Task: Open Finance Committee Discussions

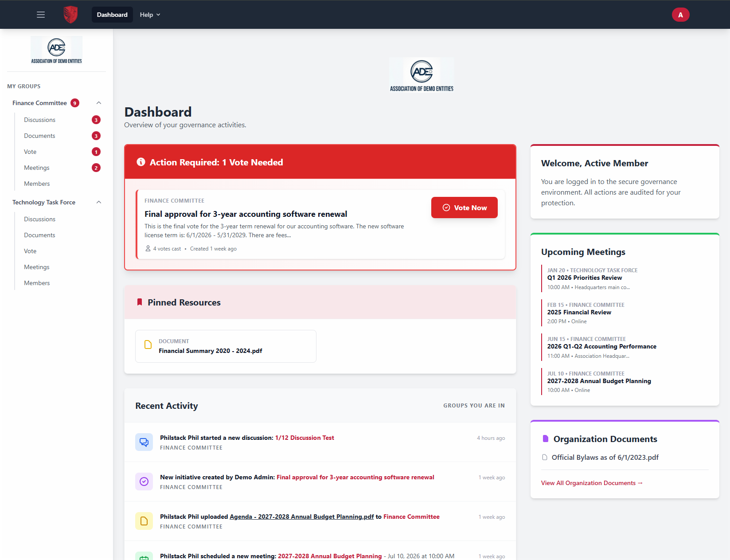Action: pos(40,120)
